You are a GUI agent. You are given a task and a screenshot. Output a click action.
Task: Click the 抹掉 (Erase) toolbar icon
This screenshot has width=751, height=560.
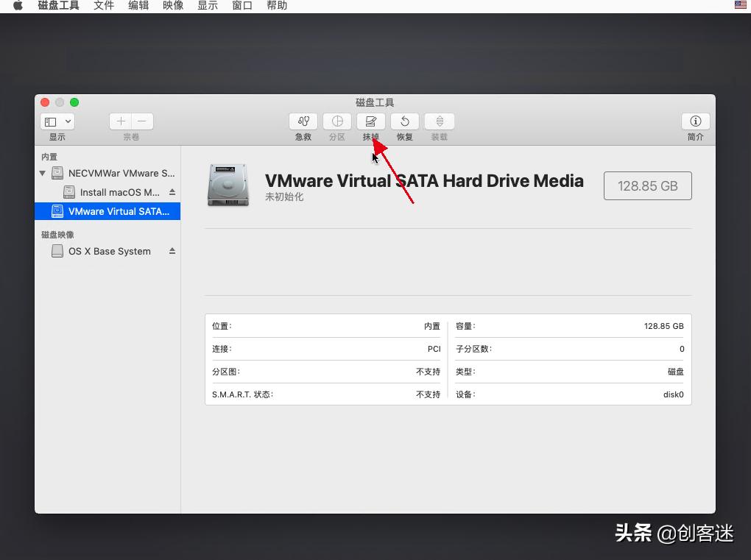370,121
